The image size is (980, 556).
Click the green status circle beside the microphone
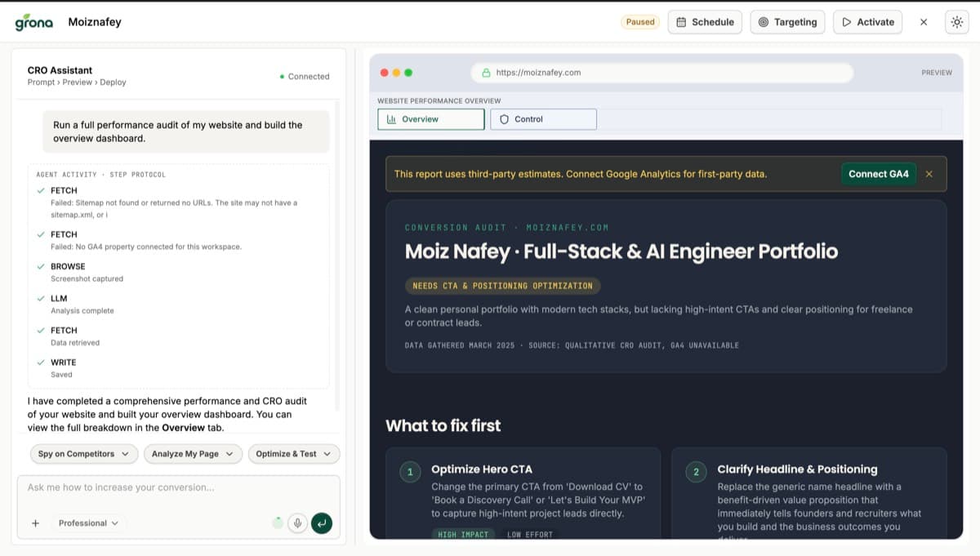pyautogui.click(x=278, y=523)
